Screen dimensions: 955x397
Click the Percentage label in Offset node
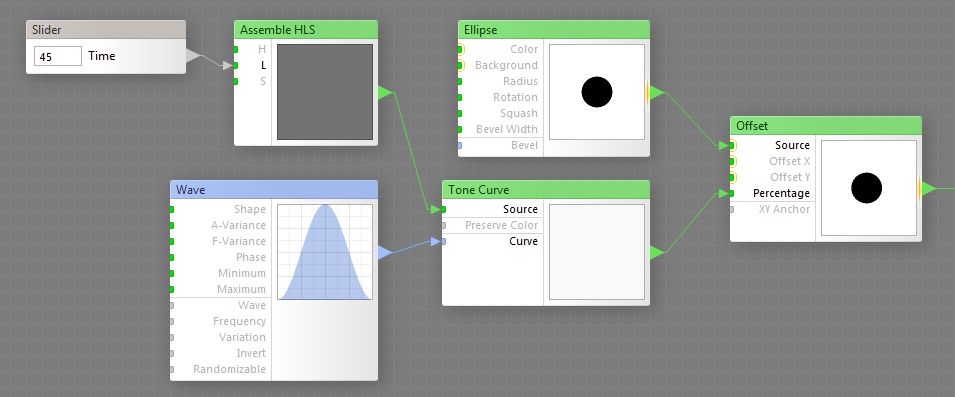[x=781, y=193]
